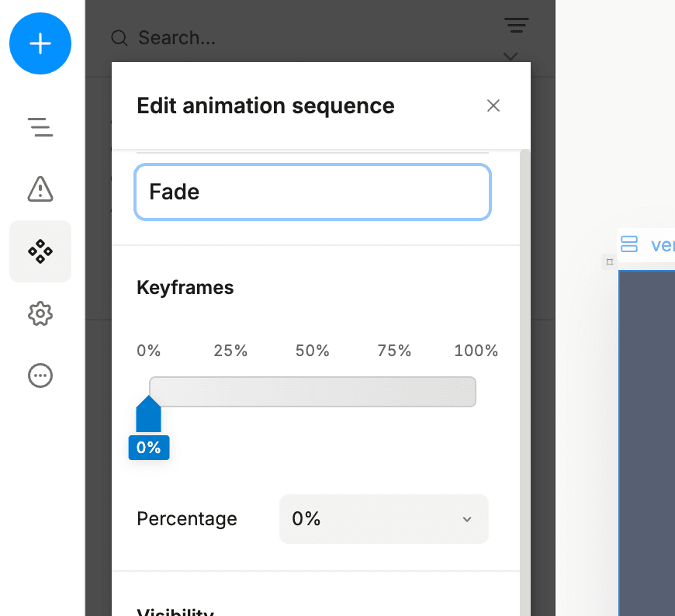Open the Percentage dropdown
Viewport: 675px width, 616px height.
point(466,519)
